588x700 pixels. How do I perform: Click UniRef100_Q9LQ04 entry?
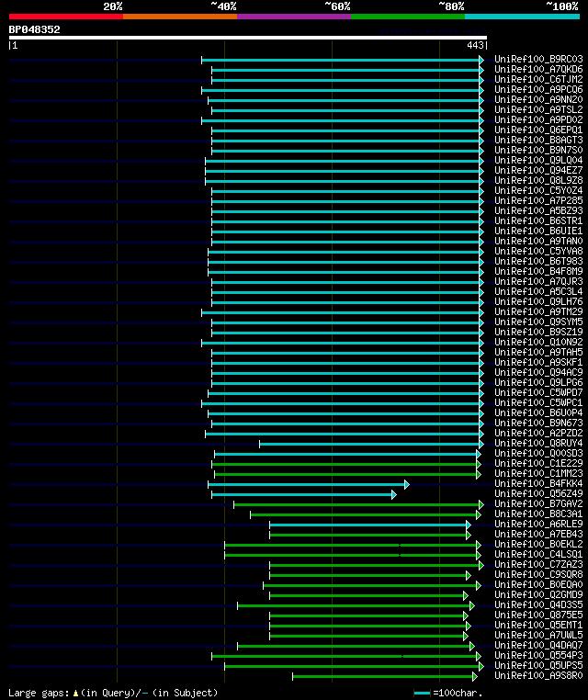click(x=538, y=160)
